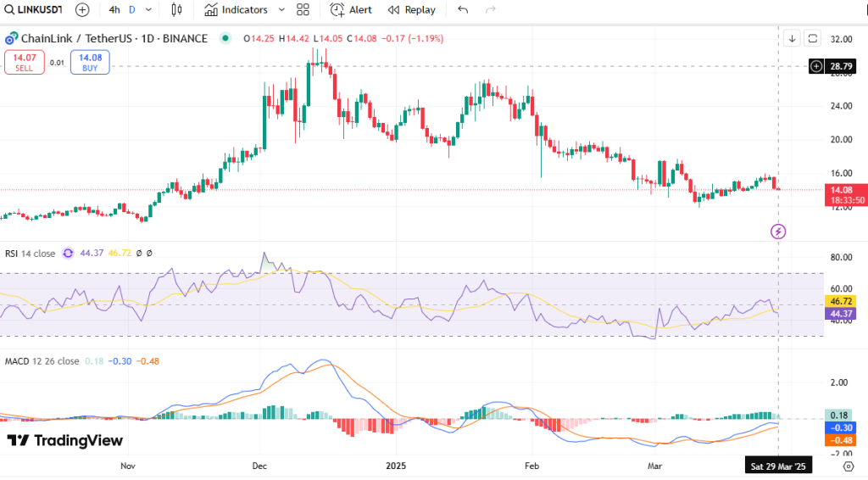Click the MACD signal value -0.48
Image resolution: width=868 pixels, height=480 pixels.
(x=147, y=361)
